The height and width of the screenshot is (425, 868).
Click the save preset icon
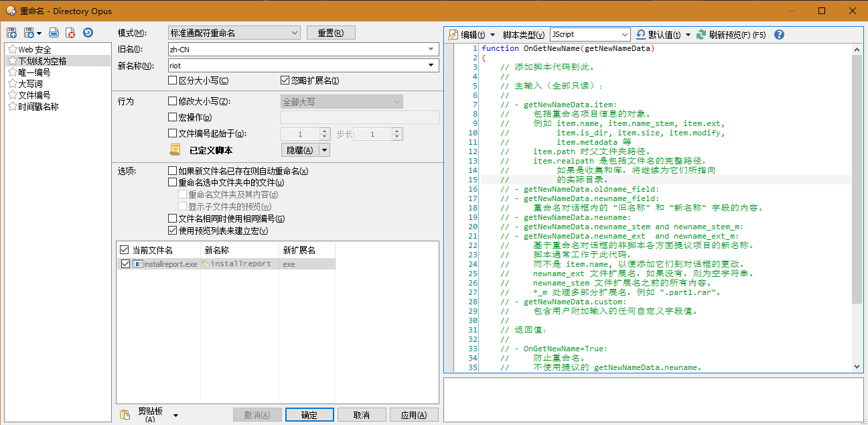point(11,33)
